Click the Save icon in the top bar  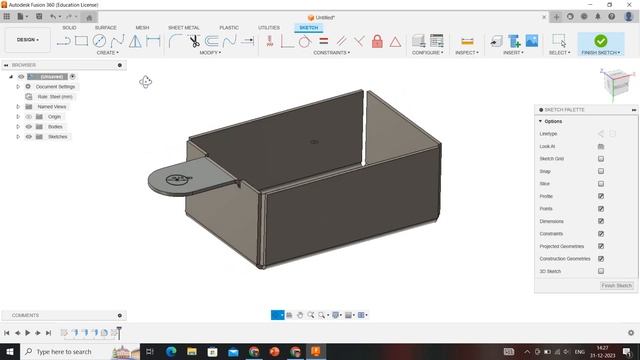(39, 17)
